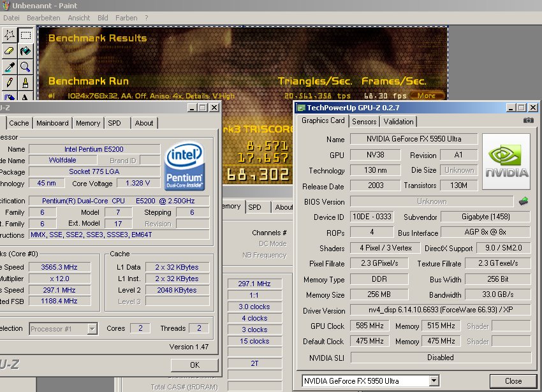This screenshot has width=542, height=392.
Task: Click the Subvendor value Gigabyte (1458)
Action: [485, 217]
